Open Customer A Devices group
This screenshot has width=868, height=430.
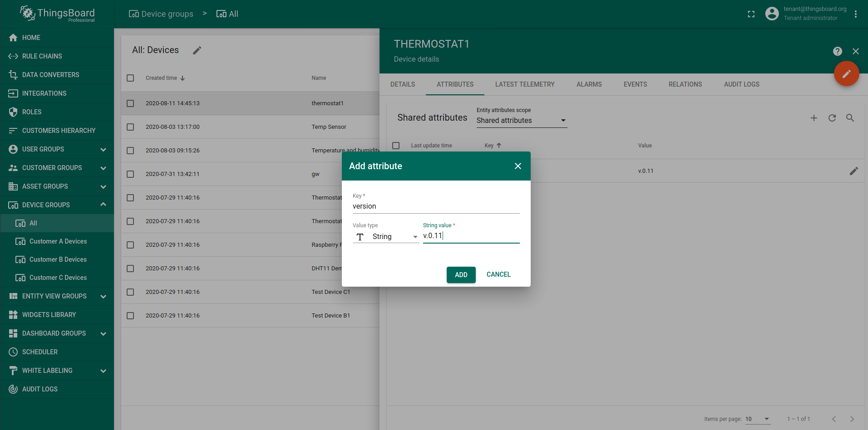pyautogui.click(x=57, y=241)
